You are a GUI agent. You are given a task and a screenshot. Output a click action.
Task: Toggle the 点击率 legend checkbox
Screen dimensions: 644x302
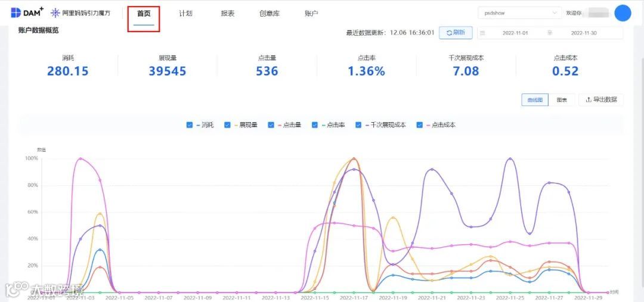point(315,124)
